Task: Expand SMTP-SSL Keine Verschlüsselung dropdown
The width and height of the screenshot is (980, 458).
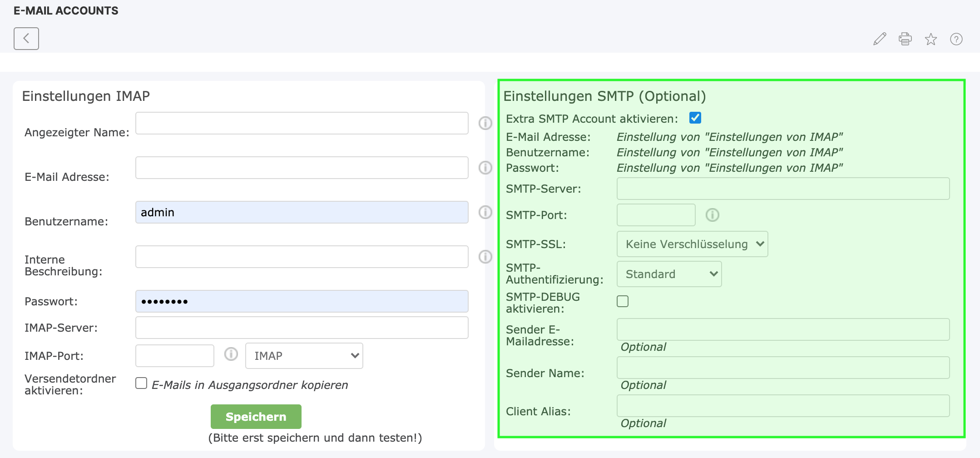Action: 692,244
